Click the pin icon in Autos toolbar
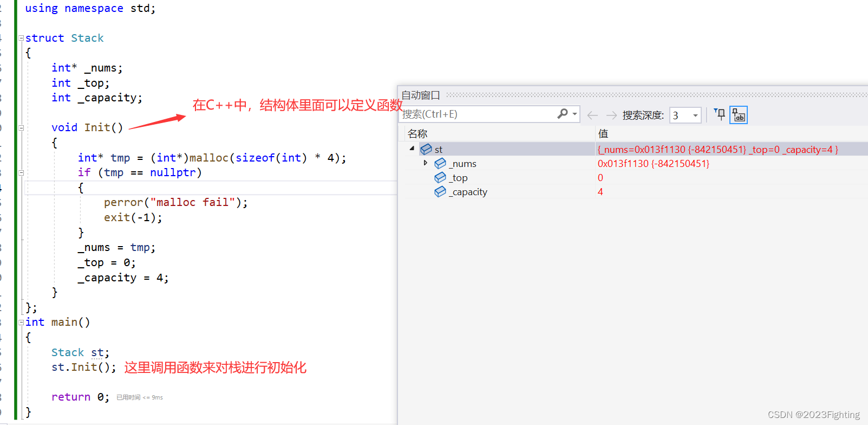Image resolution: width=868 pixels, height=425 pixels. [719, 114]
